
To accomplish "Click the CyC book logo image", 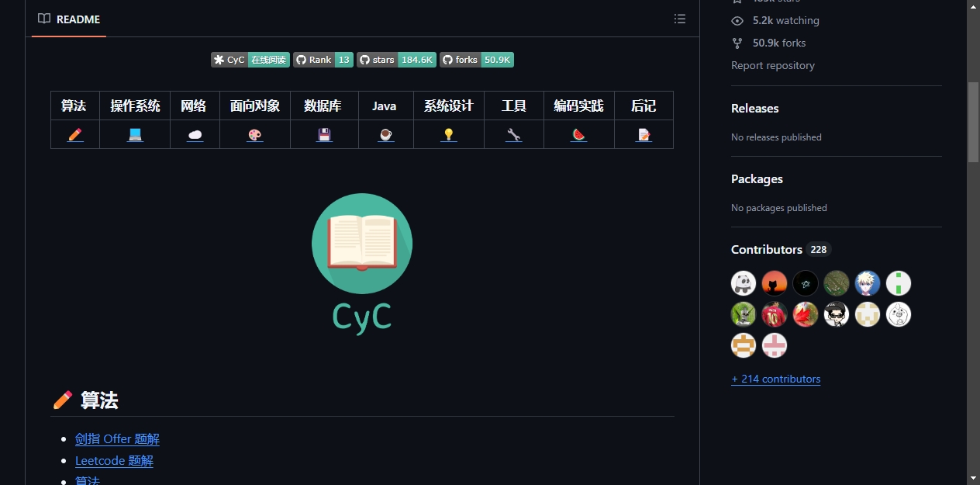I will click(362, 264).
